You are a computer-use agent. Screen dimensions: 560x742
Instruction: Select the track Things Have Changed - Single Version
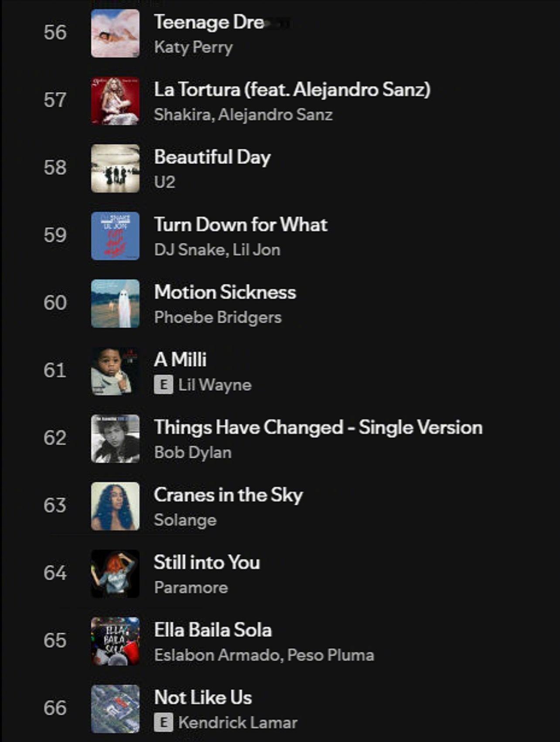pos(318,427)
